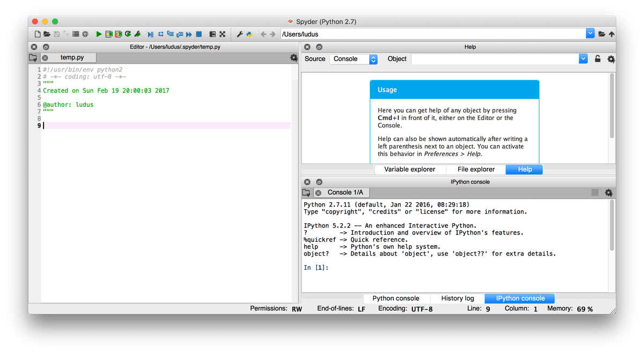Viewport: 644px width, 354px height.
Task: Click the green Run file button
Action: click(98, 34)
